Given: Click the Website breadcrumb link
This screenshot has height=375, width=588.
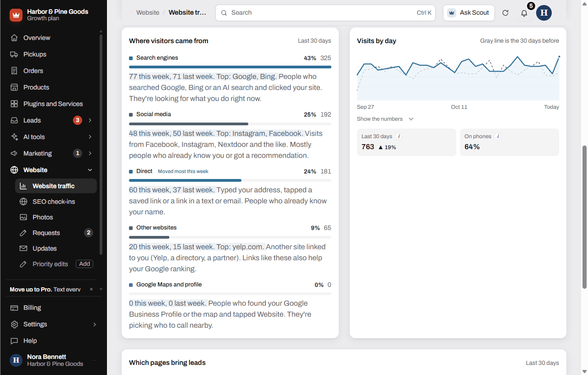Looking at the screenshot, I should [148, 13].
